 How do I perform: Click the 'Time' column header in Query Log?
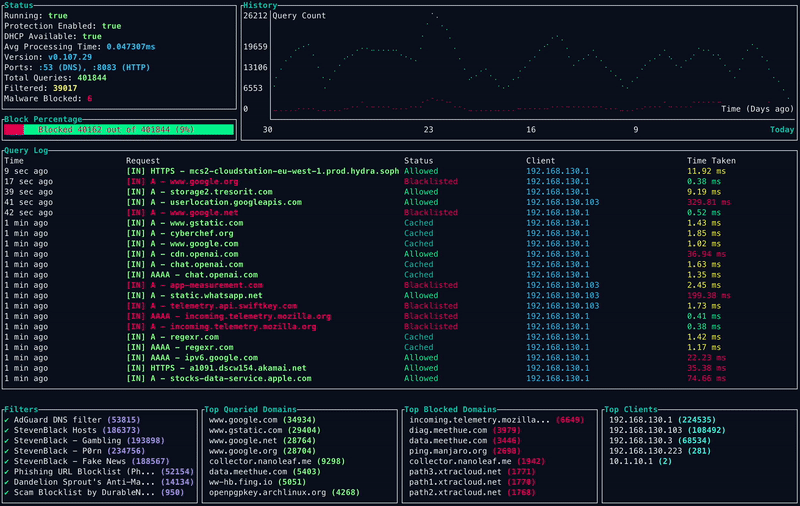tap(14, 161)
